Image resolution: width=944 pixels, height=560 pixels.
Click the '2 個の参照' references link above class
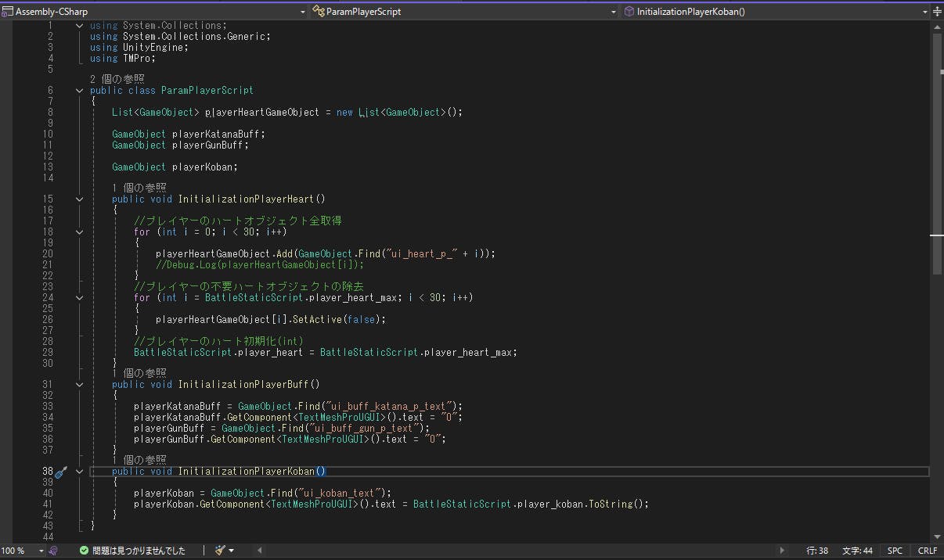point(117,79)
